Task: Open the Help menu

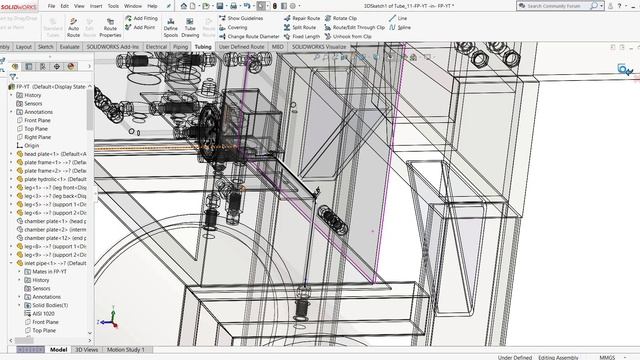Action: click(x=152, y=6)
